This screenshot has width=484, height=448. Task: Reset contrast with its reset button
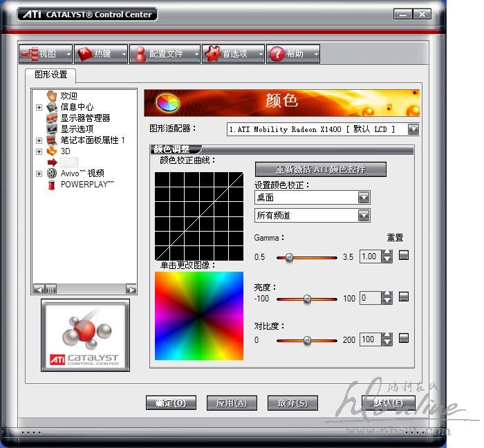[x=404, y=338]
